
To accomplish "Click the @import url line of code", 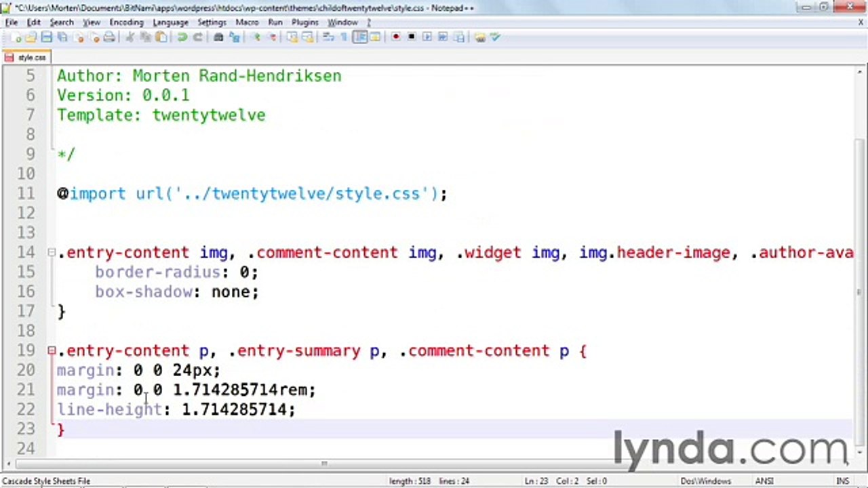I will pos(252,194).
